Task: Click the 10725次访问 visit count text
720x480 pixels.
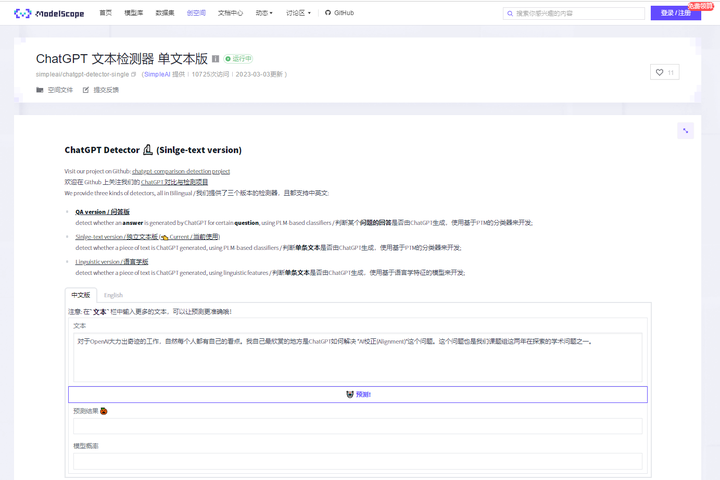Action: [210, 74]
